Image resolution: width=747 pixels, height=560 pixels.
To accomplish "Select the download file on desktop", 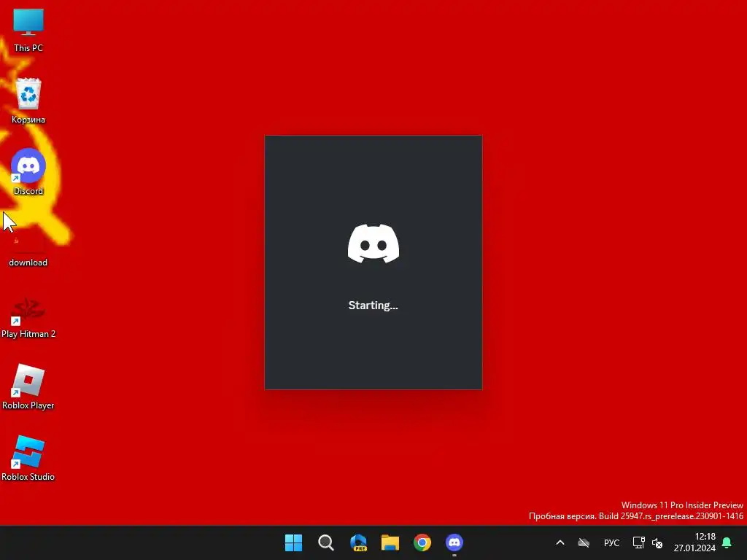I will [28, 251].
